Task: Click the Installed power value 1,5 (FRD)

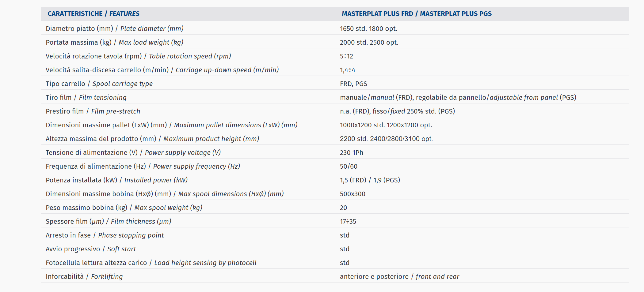Action: click(353, 180)
